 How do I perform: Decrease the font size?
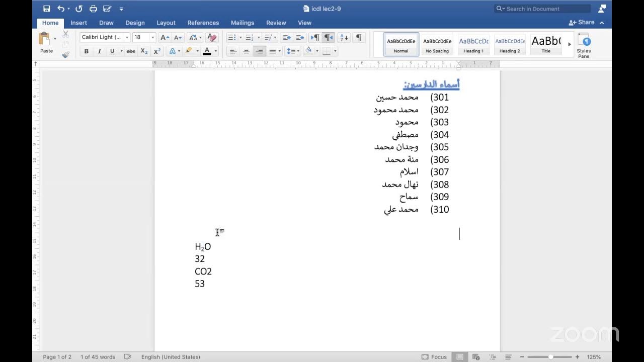tap(178, 37)
